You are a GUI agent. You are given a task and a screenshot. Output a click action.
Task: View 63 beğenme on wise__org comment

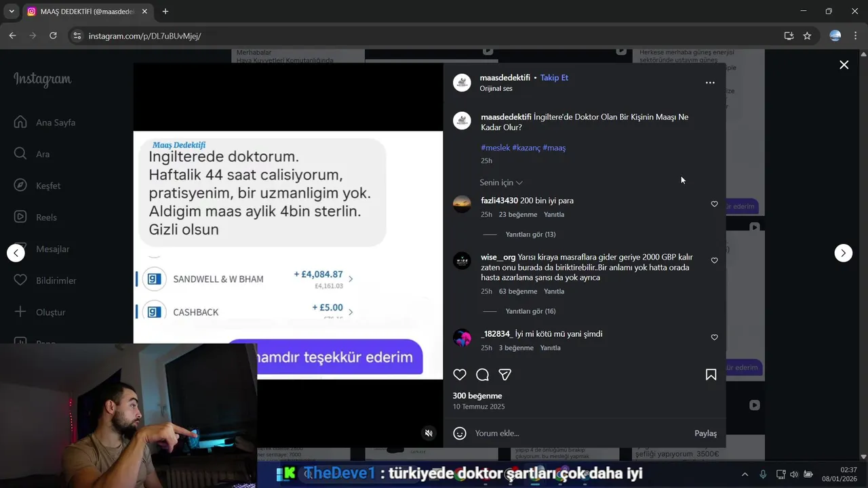tap(518, 291)
